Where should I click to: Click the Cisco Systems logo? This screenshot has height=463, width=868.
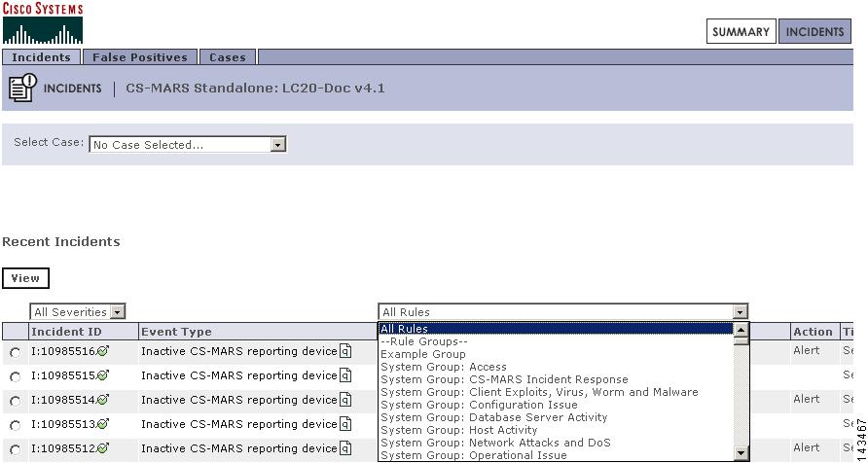click(x=43, y=23)
